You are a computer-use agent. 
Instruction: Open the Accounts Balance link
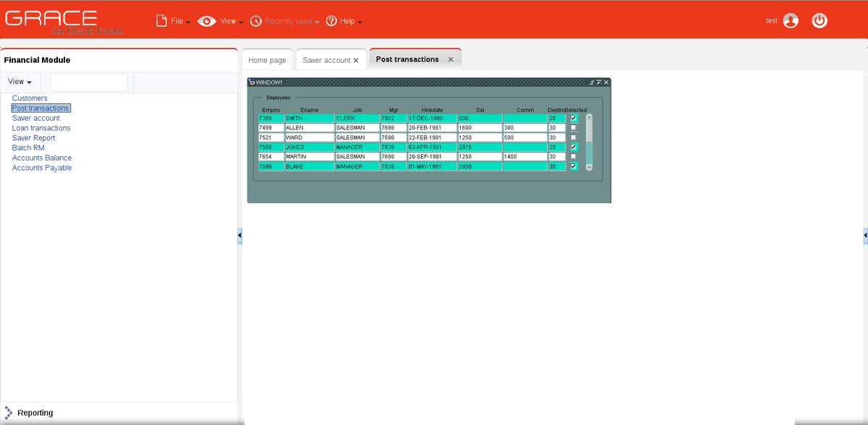tap(41, 158)
